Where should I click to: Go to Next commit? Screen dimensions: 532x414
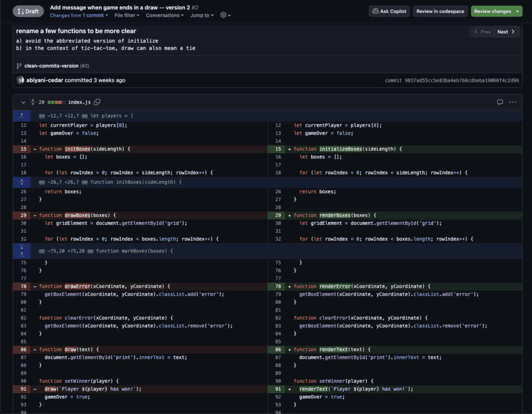[x=506, y=32]
